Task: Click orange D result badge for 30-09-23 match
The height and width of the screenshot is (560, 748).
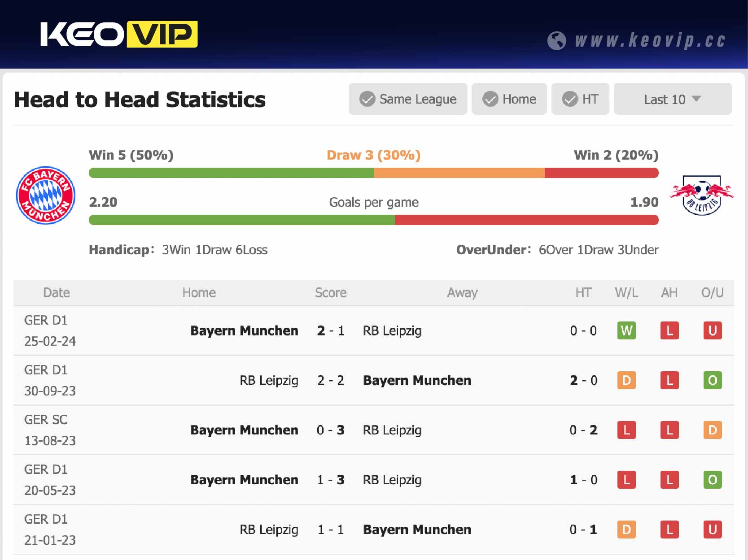Action: coord(626,381)
